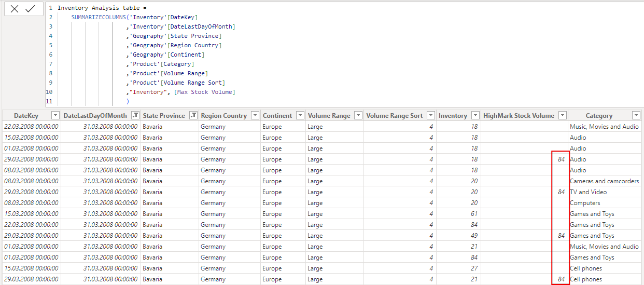The height and width of the screenshot is (285, 644).
Task: Open the active filter on DateLastDayOfMonth column
Action: pos(135,115)
